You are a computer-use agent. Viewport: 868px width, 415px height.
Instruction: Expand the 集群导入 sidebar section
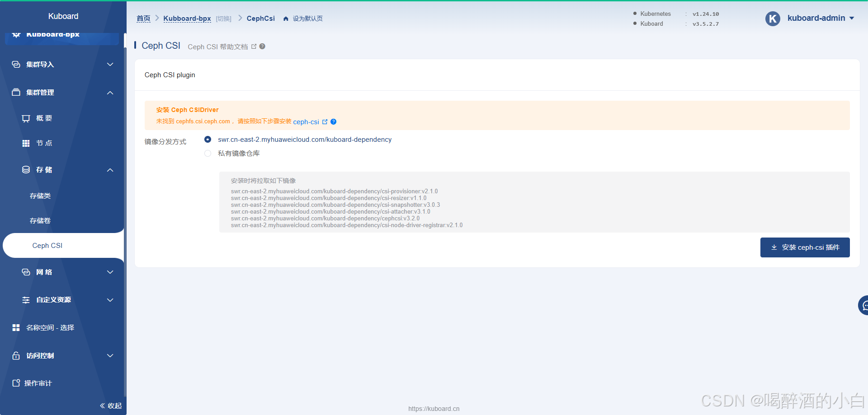(110, 65)
